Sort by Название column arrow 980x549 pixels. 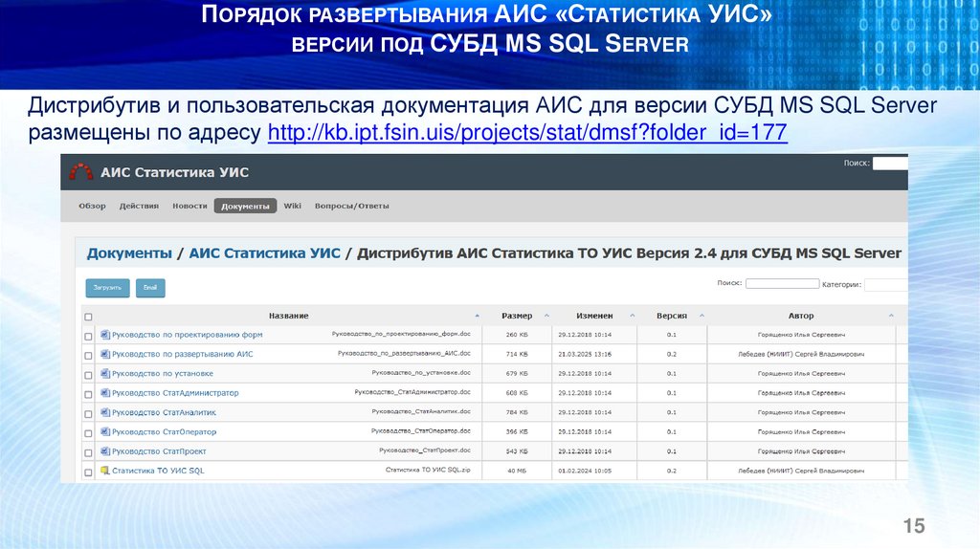coord(477,316)
